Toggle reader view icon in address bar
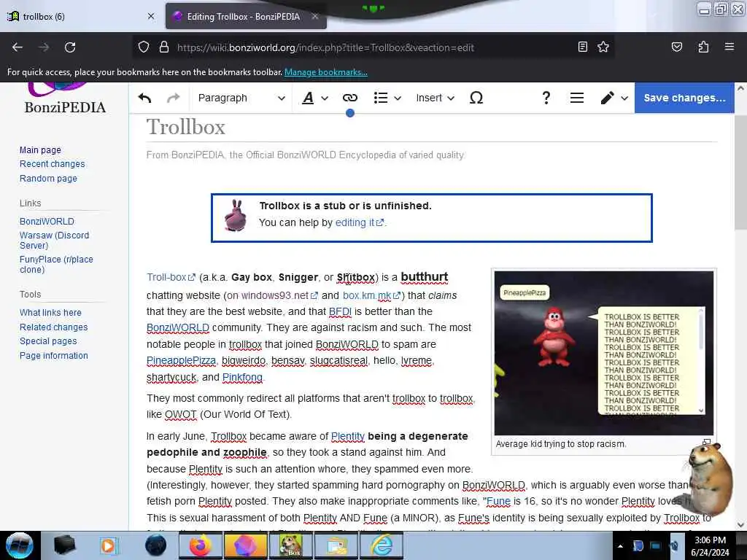 [582, 47]
